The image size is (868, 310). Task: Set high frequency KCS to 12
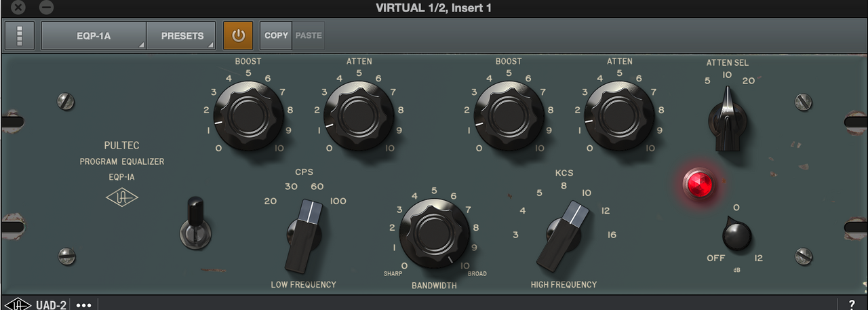pos(606,211)
